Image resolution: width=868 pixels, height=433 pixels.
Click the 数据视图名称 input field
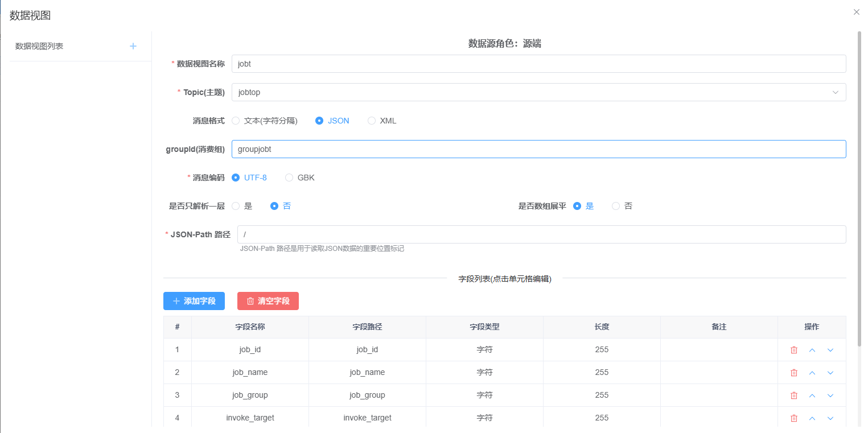coord(538,64)
